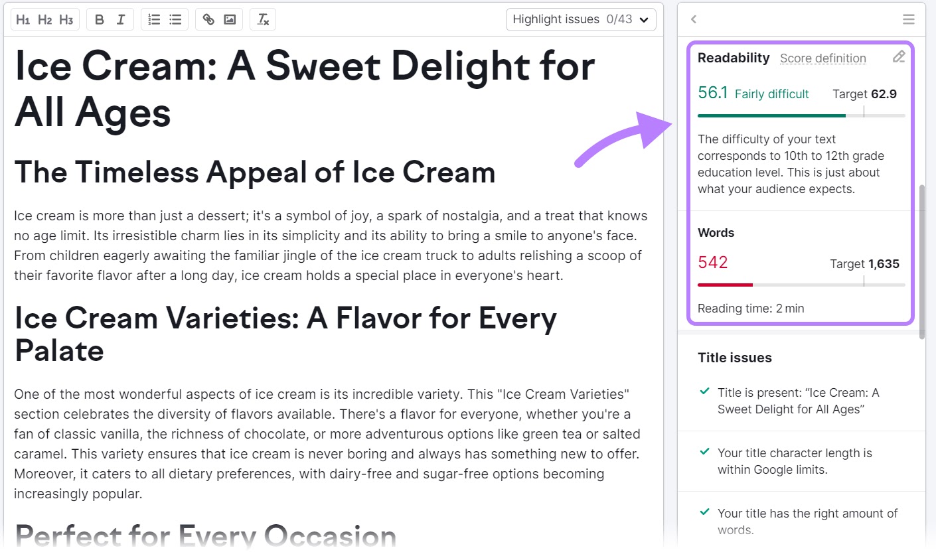Apply Heading 2 style
The image size is (936, 560).
(x=44, y=19)
